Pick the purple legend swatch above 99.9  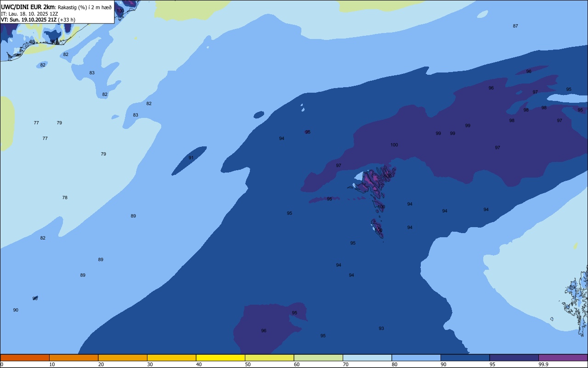point(563,357)
